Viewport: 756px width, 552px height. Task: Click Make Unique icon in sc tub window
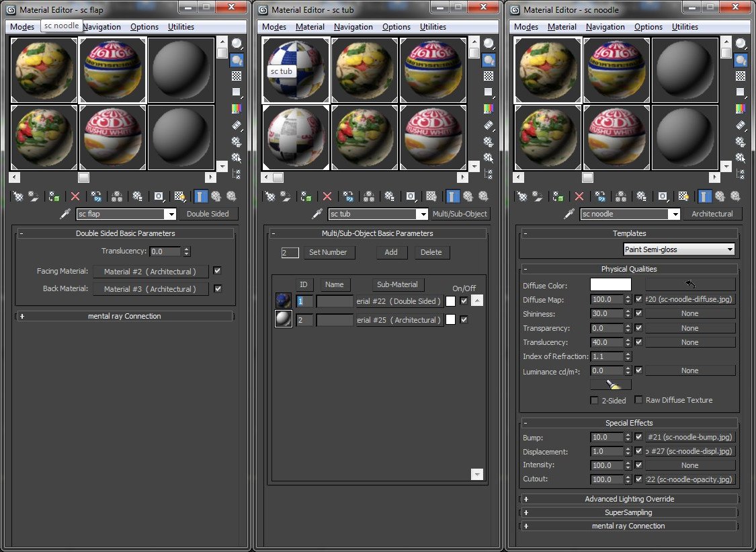369,196
